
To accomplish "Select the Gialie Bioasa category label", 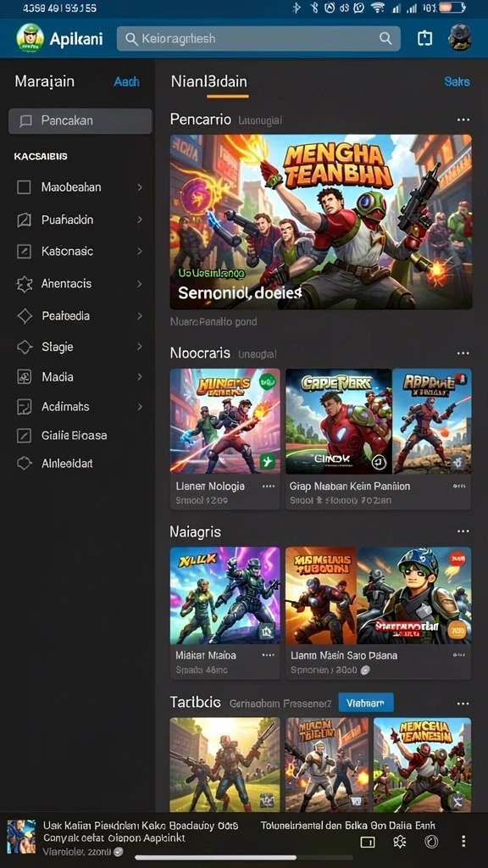I will pyautogui.click(x=75, y=436).
